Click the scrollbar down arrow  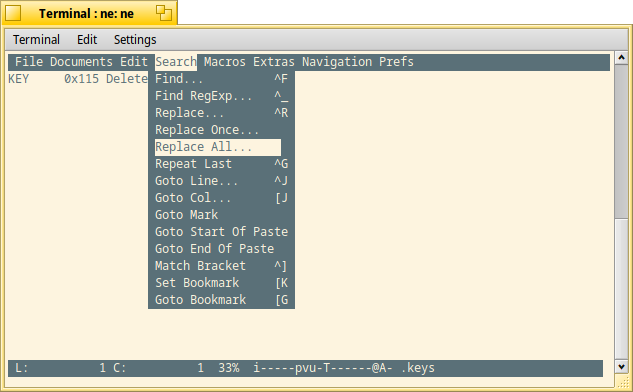pyautogui.click(x=621, y=367)
